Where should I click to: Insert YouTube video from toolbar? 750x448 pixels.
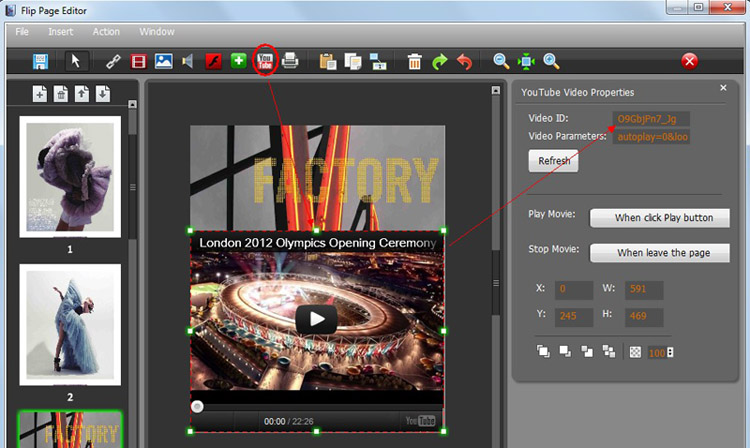[x=265, y=61]
